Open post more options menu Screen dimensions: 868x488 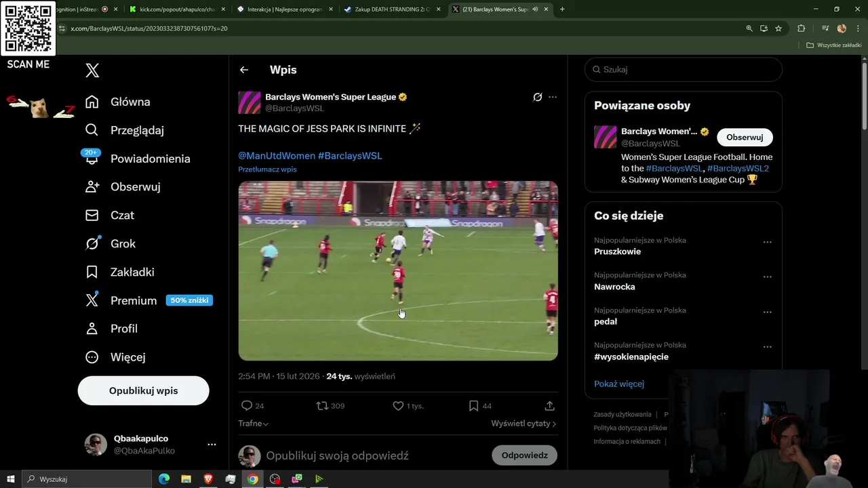553,97
